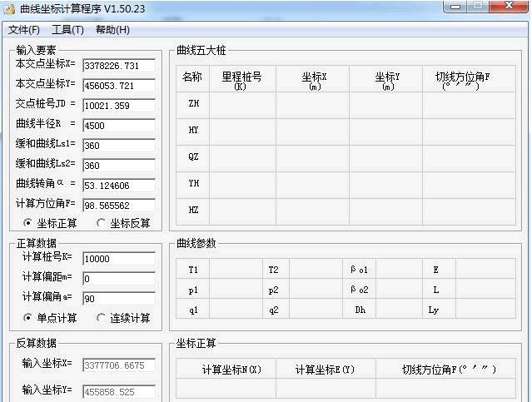532x402 pixels.
Task: Click the 计算方位角F input field
Action: pyautogui.click(x=119, y=206)
